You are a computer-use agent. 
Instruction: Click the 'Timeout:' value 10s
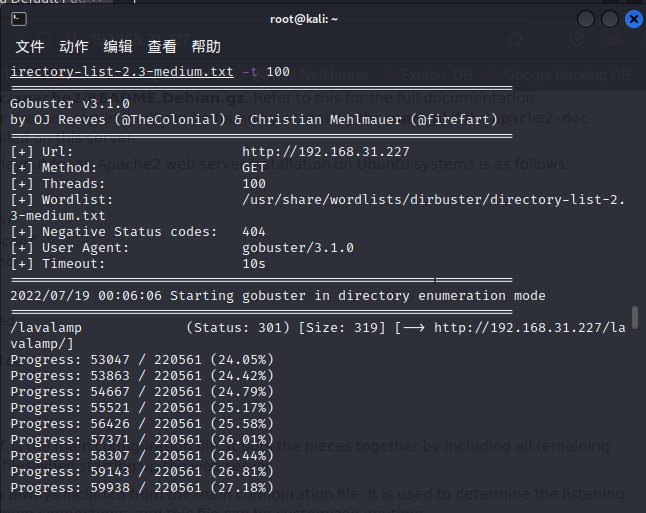[254, 264]
